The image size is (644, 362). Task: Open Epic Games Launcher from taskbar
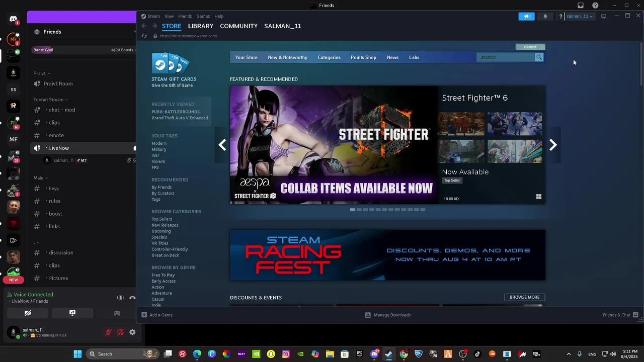[x=359, y=354]
